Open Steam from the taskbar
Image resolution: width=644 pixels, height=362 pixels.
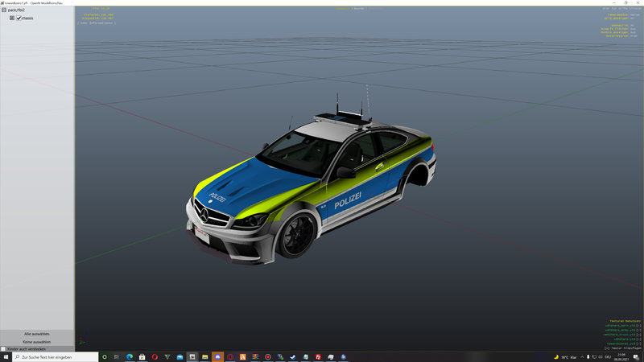[293, 357]
